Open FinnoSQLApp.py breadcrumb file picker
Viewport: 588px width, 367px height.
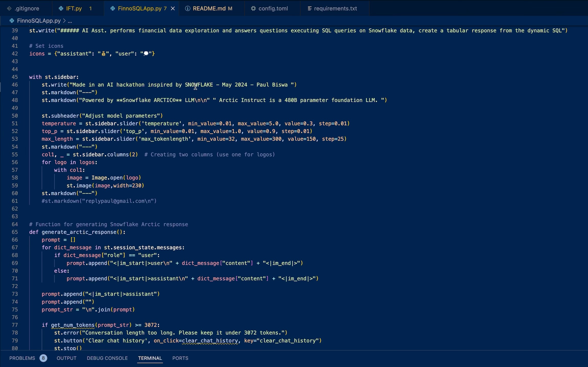pyautogui.click(x=39, y=21)
